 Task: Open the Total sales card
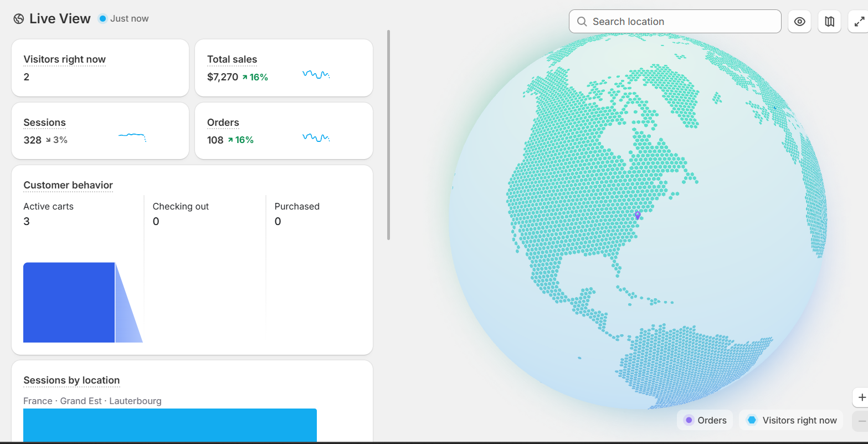(284, 68)
